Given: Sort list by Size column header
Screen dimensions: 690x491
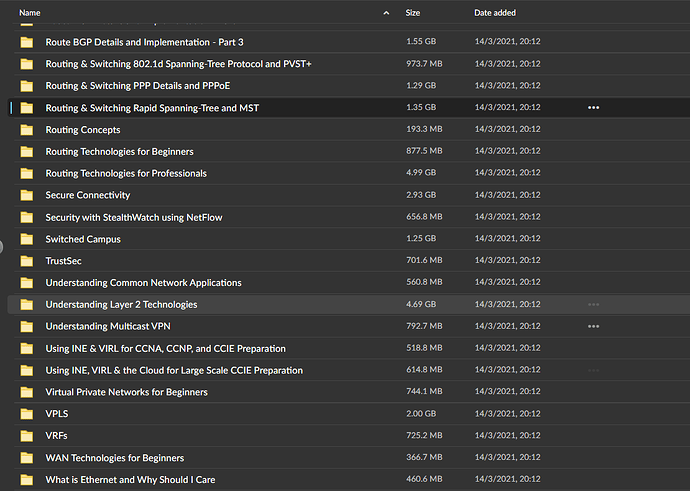Looking at the screenshot, I should click(x=412, y=13).
